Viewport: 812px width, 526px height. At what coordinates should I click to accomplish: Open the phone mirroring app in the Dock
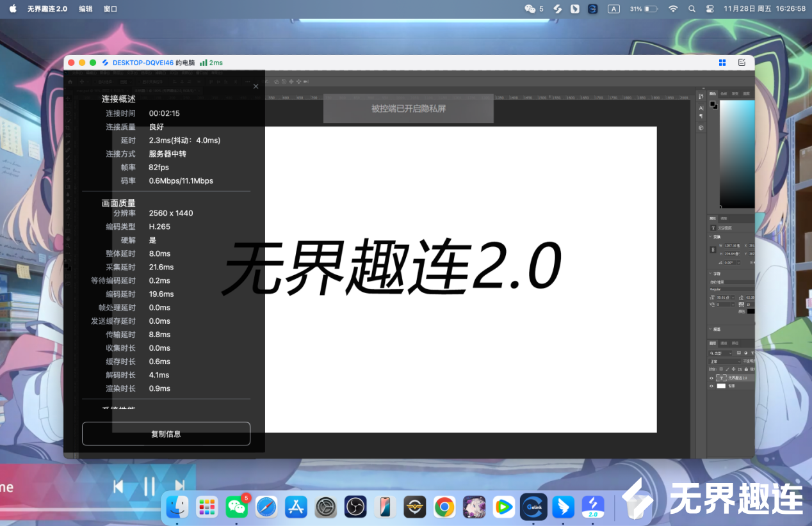pos(385,507)
